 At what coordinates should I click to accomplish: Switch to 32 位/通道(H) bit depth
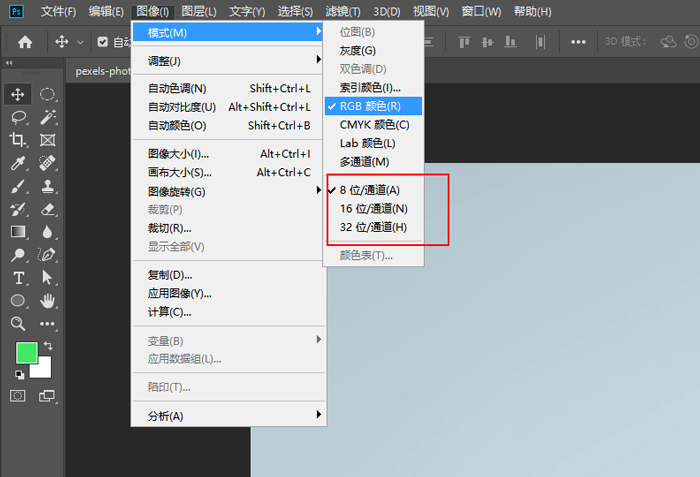(x=373, y=227)
